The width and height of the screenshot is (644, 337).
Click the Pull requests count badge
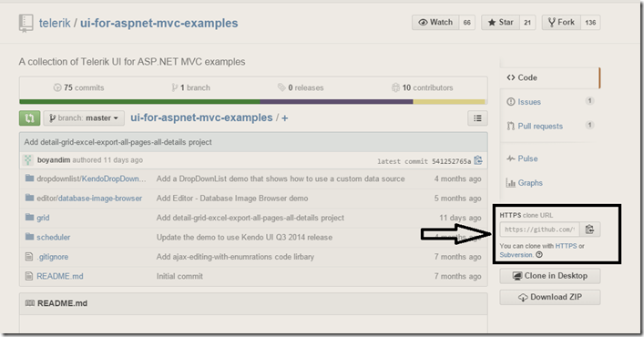point(589,125)
